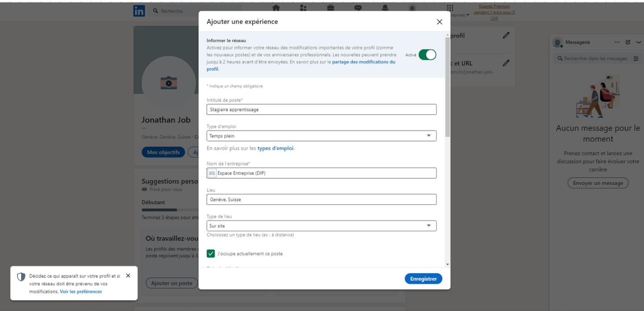
Task: Turn off the Informer le réseau toggle
Action: [x=427, y=55]
